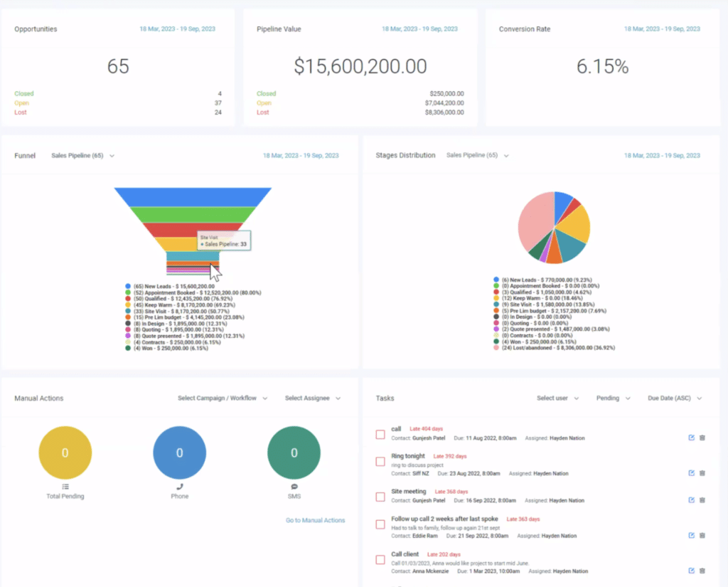
Task: Mark the 'Site meeting' task complete
Action: 380,496
